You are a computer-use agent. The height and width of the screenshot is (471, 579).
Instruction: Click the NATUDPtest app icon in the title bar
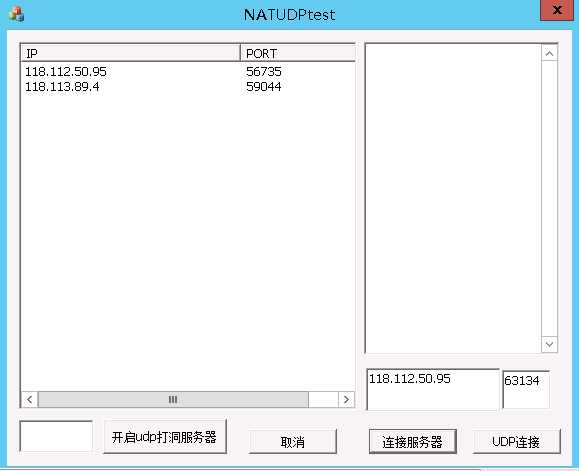coord(16,14)
